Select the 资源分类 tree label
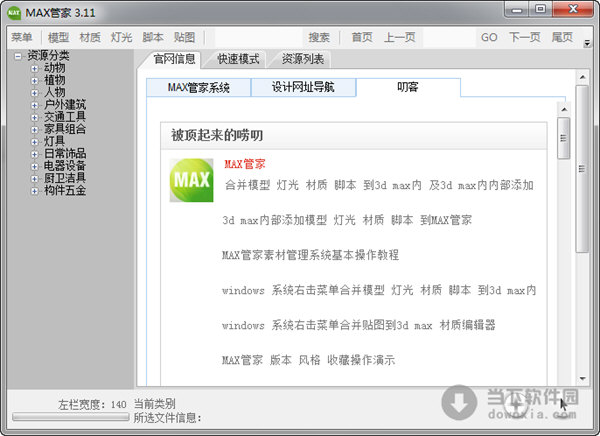The height and width of the screenshot is (436, 600). (48, 56)
